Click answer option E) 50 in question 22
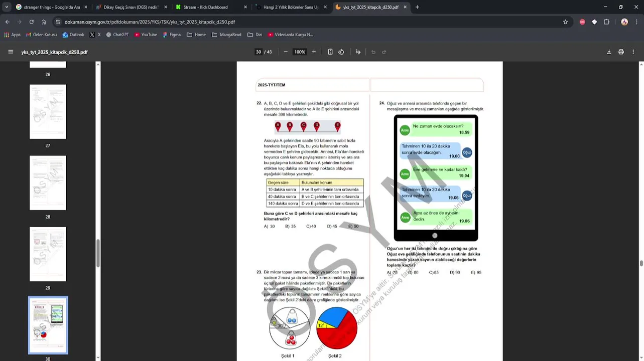 [353, 226]
